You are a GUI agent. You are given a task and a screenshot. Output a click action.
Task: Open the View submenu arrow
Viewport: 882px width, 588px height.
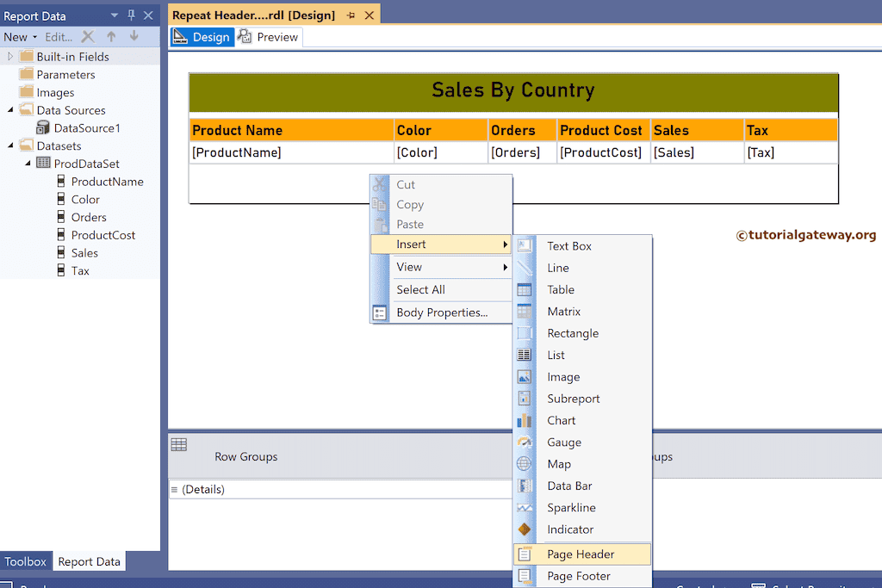pyautogui.click(x=505, y=267)
